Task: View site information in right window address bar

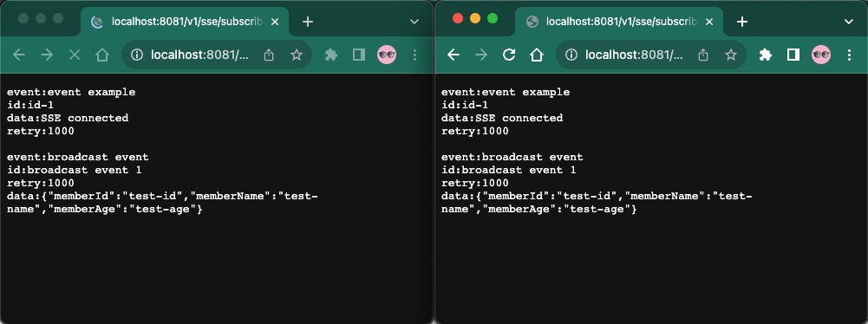Action: click(x=571, y=55)
